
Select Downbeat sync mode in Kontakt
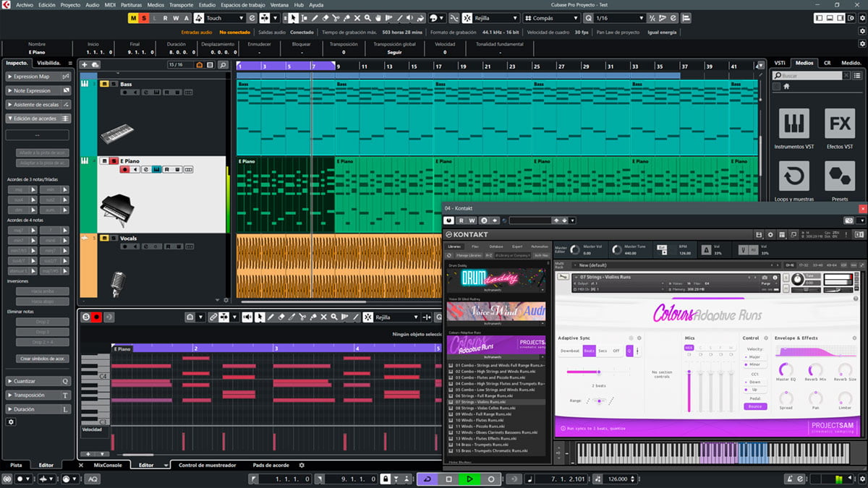(x=571, y=351)
